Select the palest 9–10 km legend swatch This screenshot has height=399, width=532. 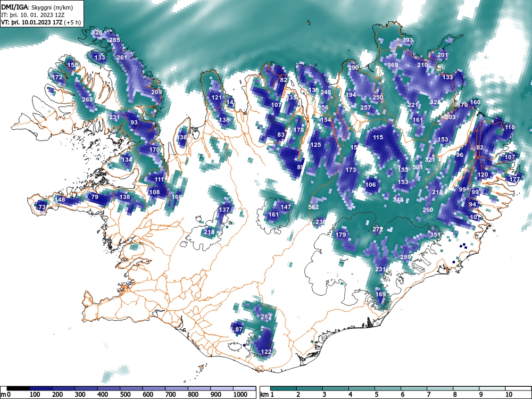492,388
